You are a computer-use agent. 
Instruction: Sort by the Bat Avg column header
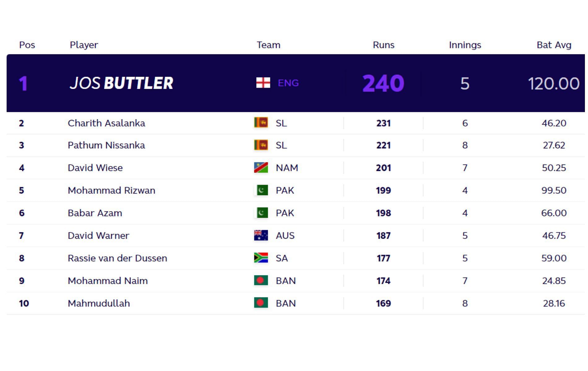click(554, 45)
